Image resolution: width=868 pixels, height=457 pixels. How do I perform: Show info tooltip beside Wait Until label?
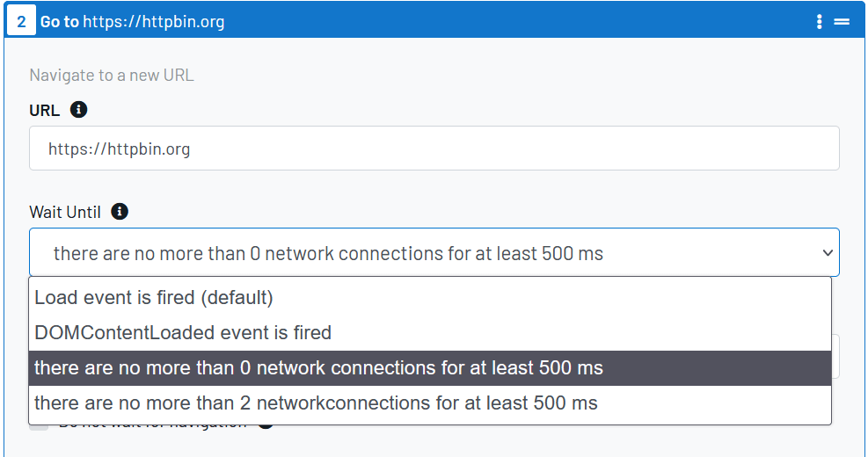[120, 211]
